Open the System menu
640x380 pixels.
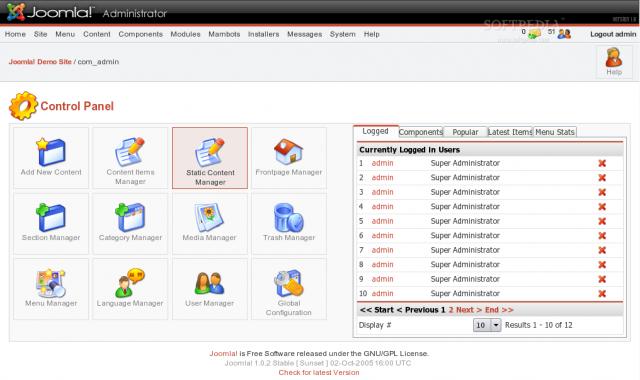point(342,34)
